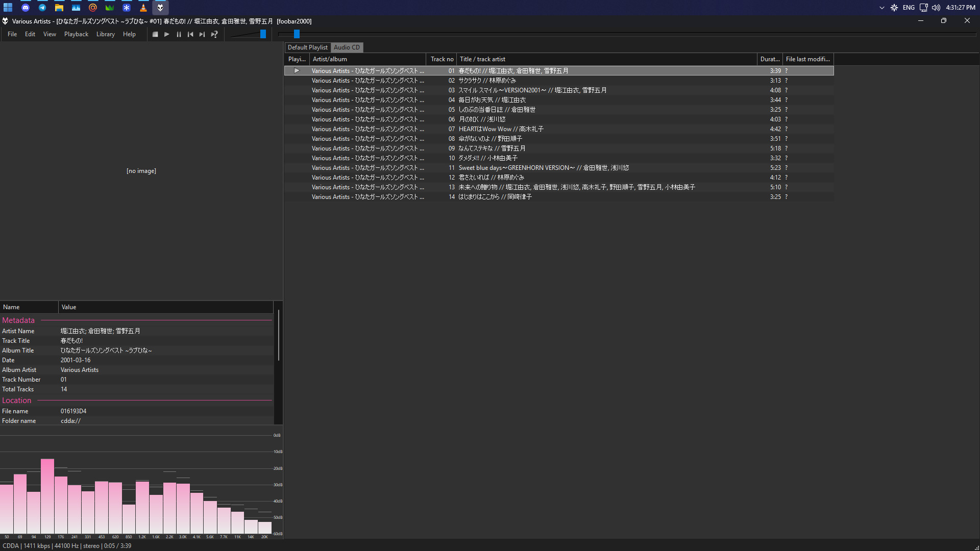Sort by the Artist/album column header
Screen dimensions: 980x551
click(x=367, y=59)
